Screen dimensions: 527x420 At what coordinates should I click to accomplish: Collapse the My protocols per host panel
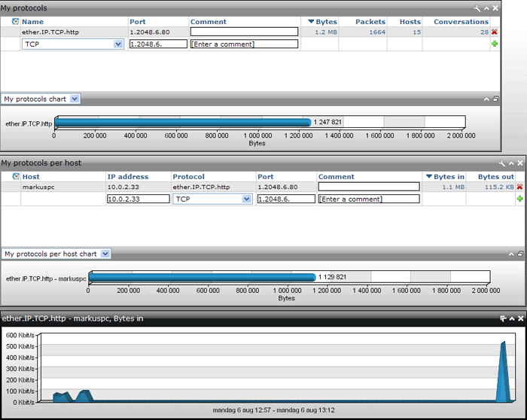coord(511,163)
